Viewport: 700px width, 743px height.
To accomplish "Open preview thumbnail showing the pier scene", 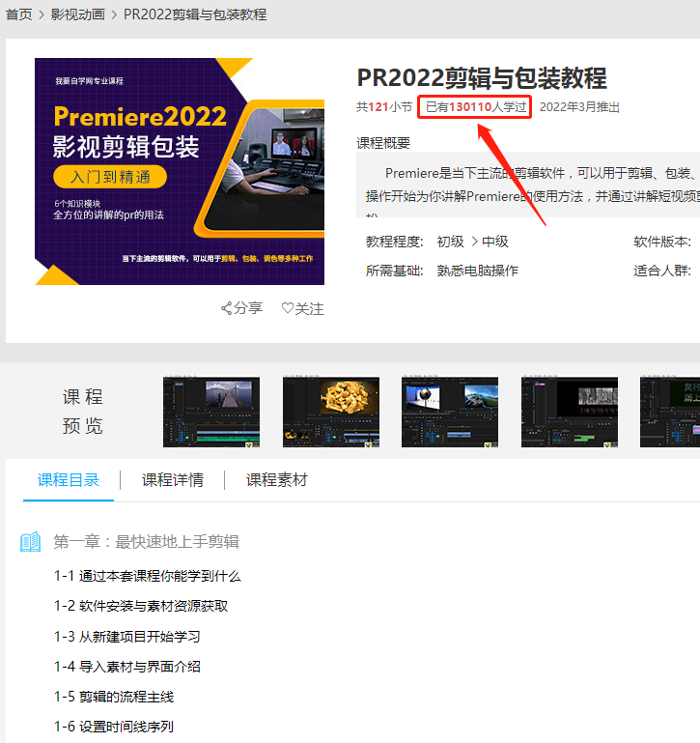I will (211, 412).
